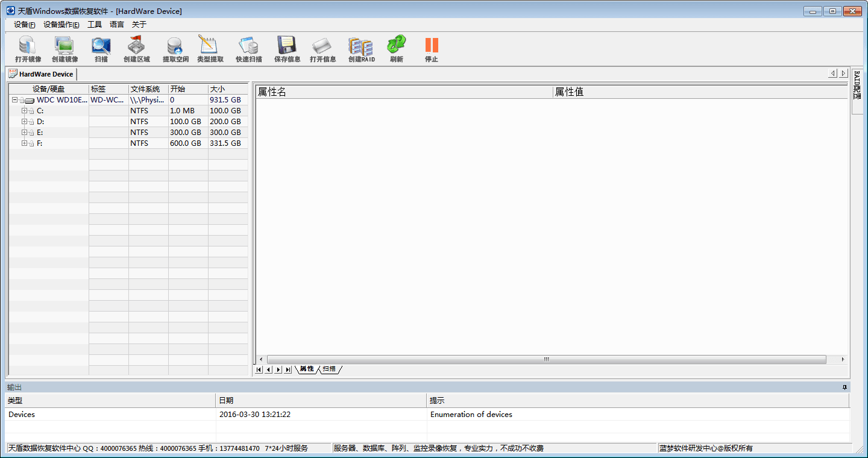Click the 类型提取 (Type Extraction) icon

coord(210,49)
